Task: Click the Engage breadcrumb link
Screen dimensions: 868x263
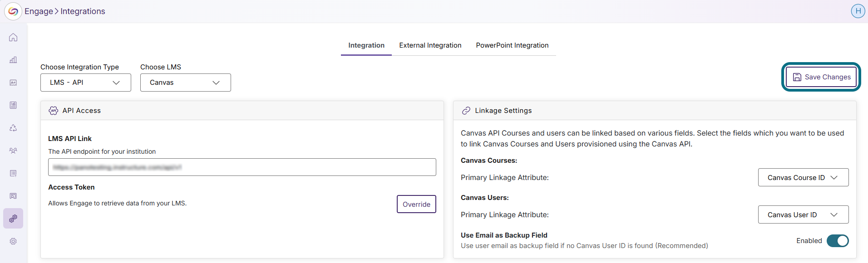Action: [x=39, y=11]
